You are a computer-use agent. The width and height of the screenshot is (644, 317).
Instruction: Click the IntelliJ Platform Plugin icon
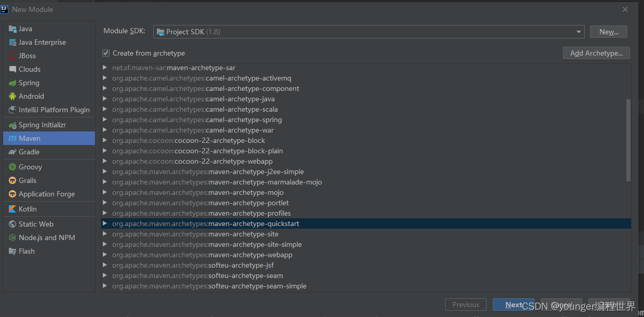pyautogui.click(x=13, y=110)
